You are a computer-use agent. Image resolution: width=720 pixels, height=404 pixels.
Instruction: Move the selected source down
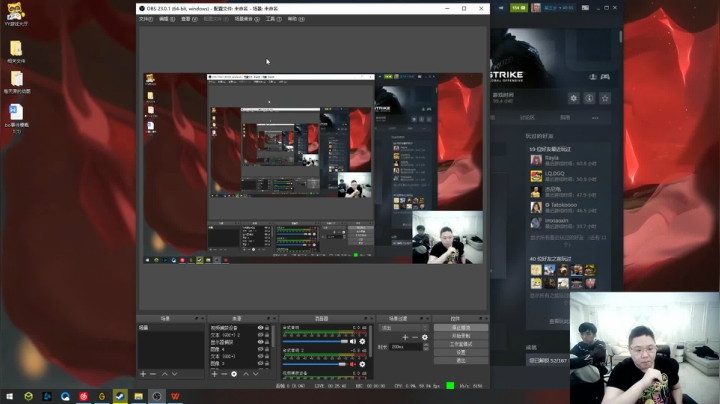click(256, 374)
